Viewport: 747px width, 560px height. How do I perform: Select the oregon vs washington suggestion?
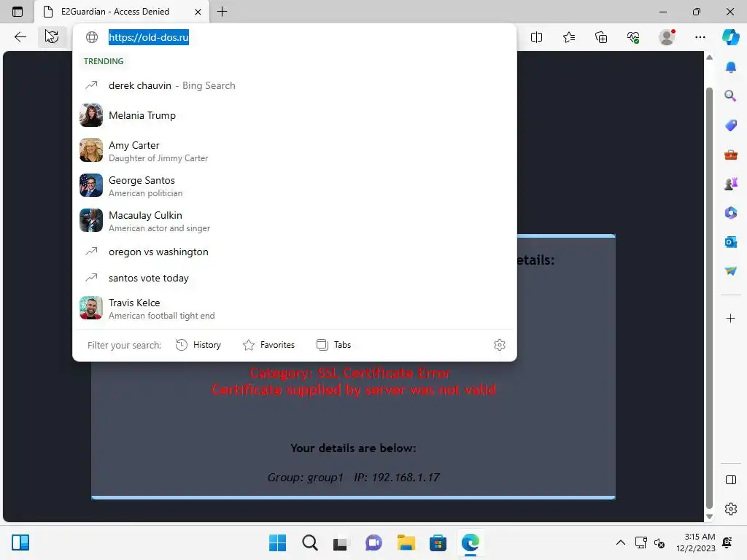click(x=295, y=252)
